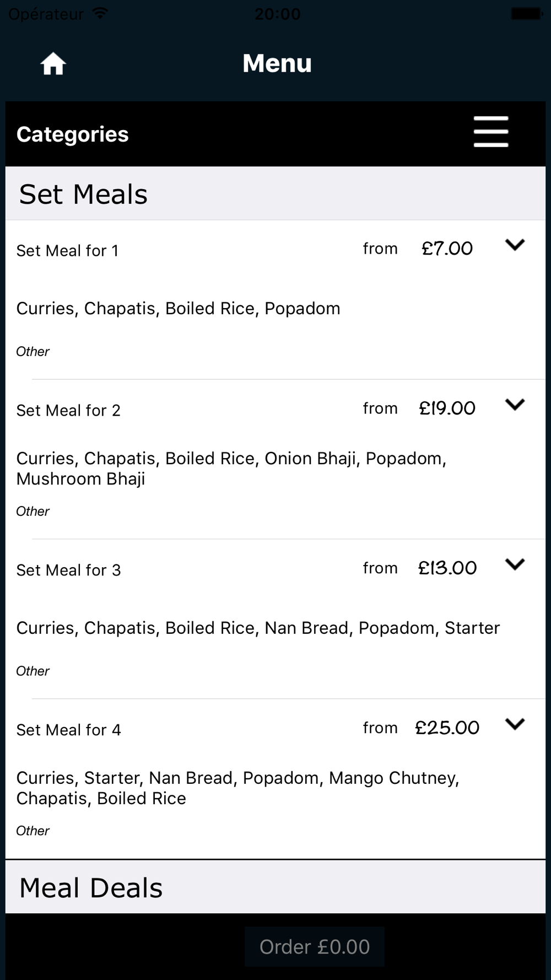
Task: Expand Set Meal for 2 chevron
Action: [x=515, y=405]
